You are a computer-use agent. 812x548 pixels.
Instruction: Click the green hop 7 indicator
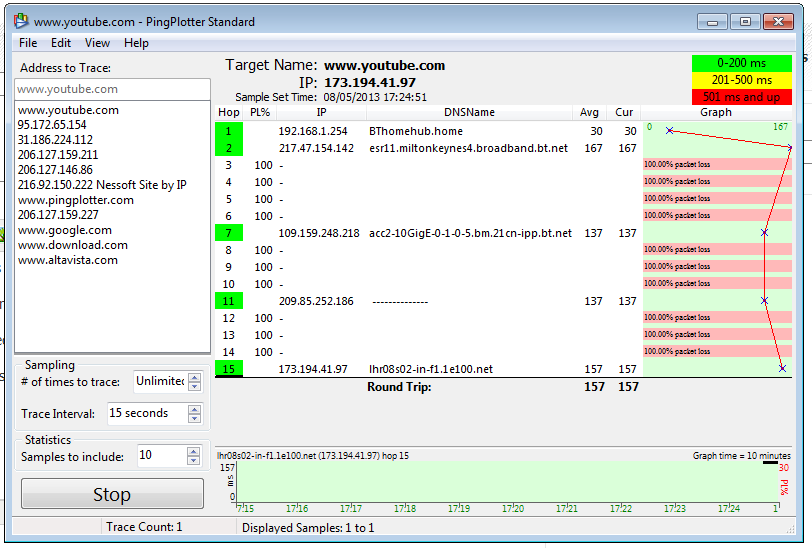point(228,233)
